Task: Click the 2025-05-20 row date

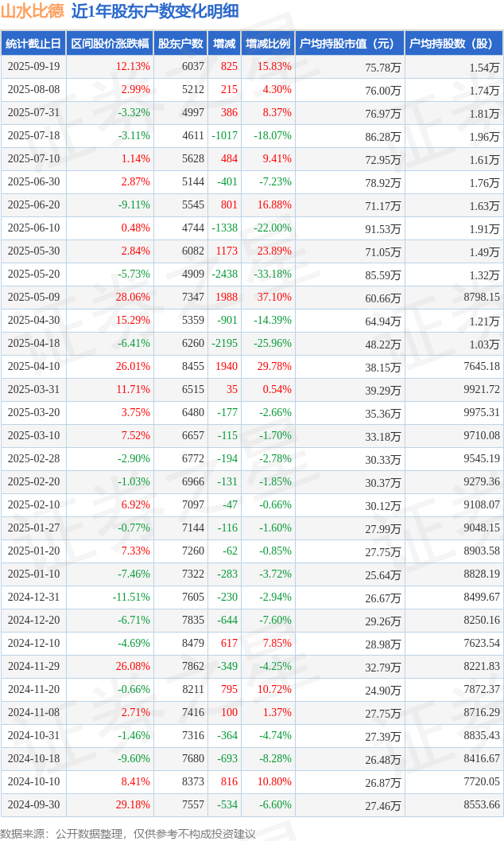Action: (33, 274)
